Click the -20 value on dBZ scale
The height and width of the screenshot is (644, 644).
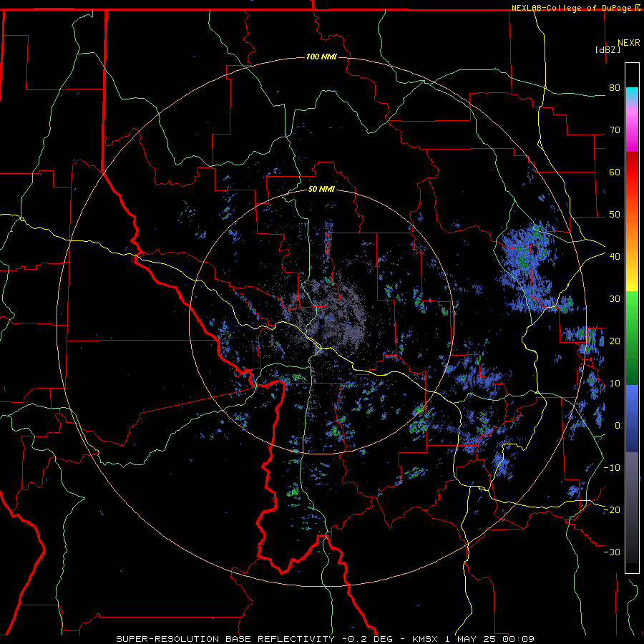pyautogui.click(x=612, y=509)
